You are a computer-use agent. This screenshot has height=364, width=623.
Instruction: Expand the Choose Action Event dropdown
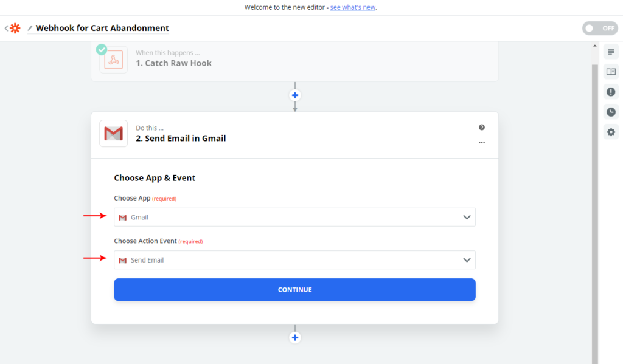click(x=294, y=260)
